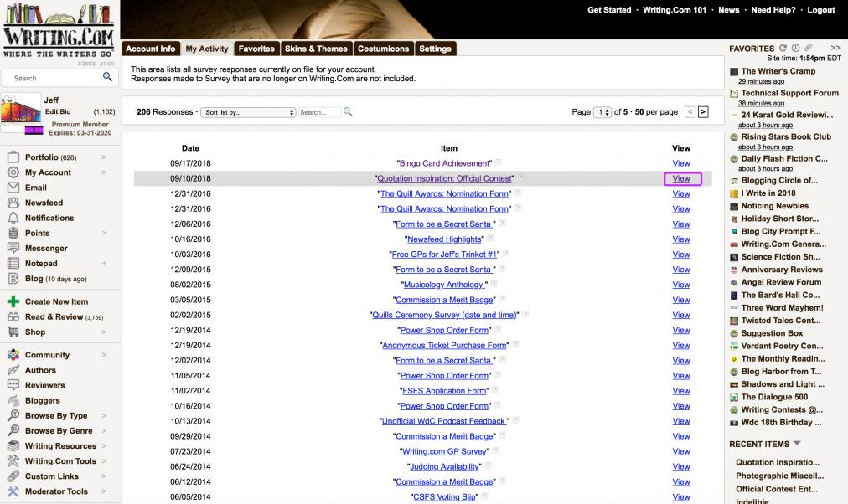This screenshot has height=504, width=848.
Task: Switch to the Settings tab
Action: (x=435, y=49)
